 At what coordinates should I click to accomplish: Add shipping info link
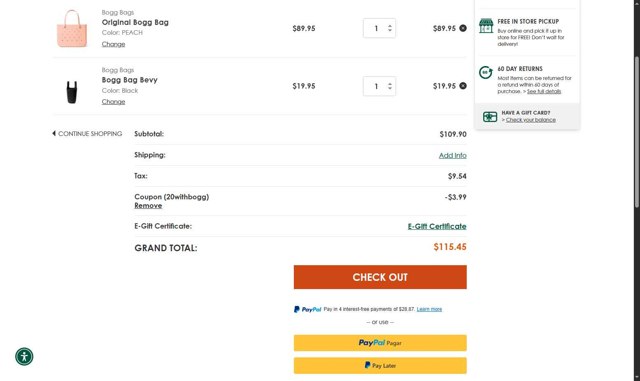(x=453, y=155)
